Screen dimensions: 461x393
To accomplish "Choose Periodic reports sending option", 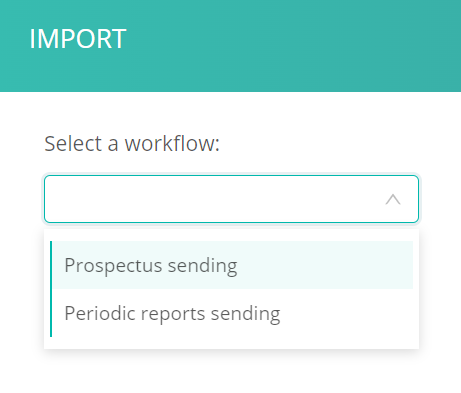I will click(x=232, y=313).
